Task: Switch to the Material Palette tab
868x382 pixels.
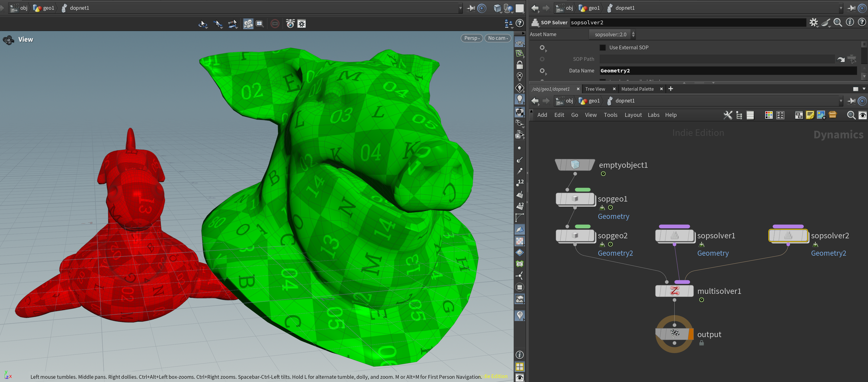Action: tap(637, 89)
